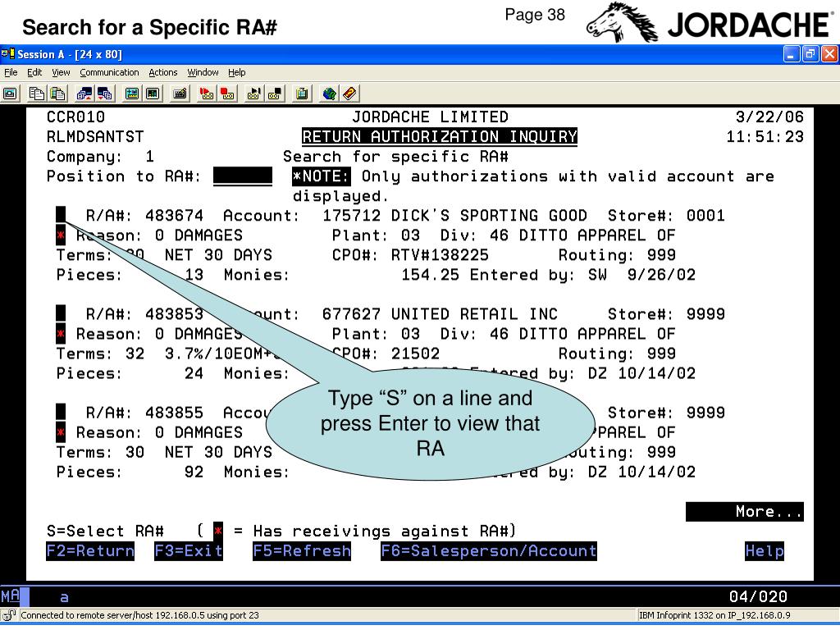Click the IBM Infoprint 1332 printer status
Viewport: 840px width, 630px height.
tap(714, 615)
